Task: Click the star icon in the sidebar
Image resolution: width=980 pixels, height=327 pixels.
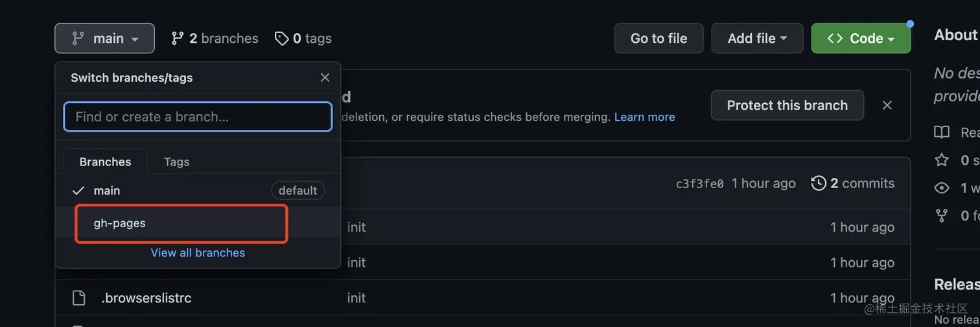Action: click(942, 160)
